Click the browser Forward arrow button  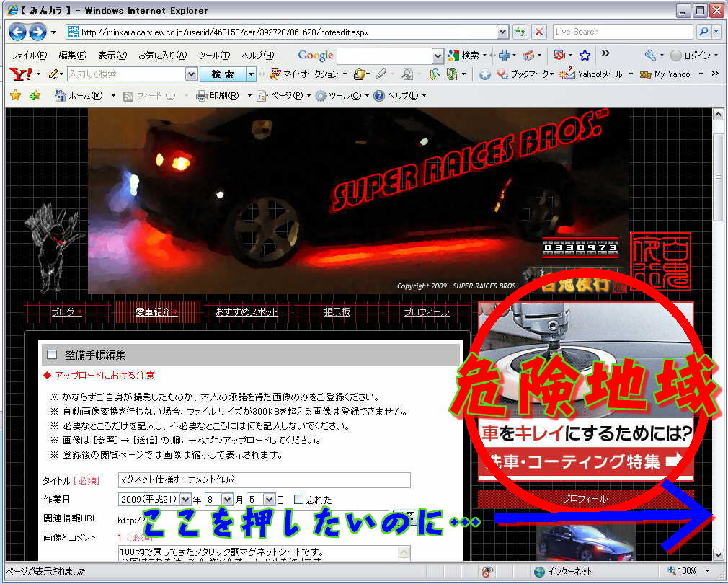tap(37, 32)
